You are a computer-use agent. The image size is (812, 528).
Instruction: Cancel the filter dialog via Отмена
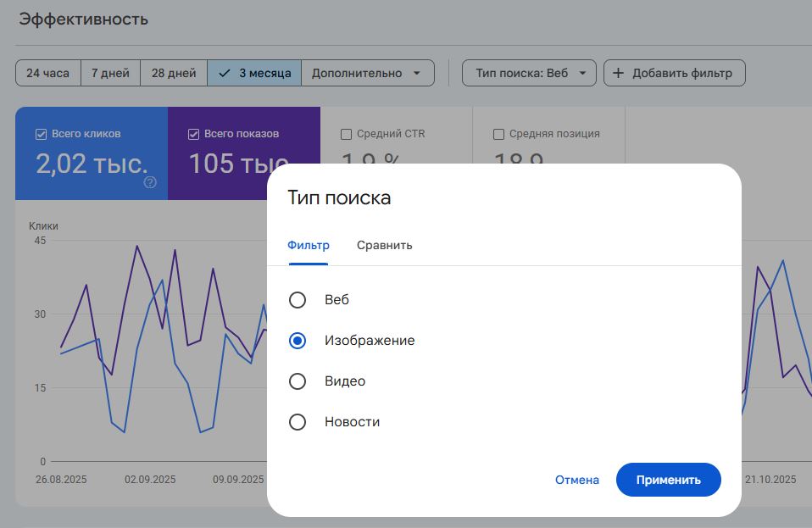(576, 480)
